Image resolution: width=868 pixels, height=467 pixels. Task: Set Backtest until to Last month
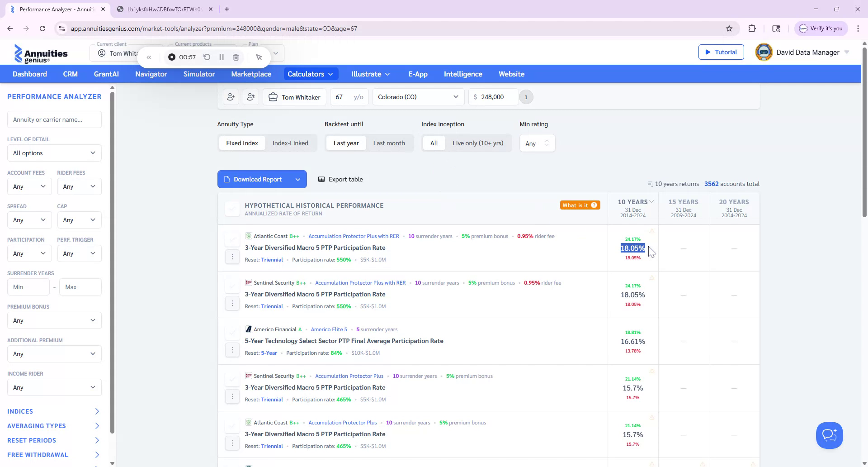click(x=389, y=143)
